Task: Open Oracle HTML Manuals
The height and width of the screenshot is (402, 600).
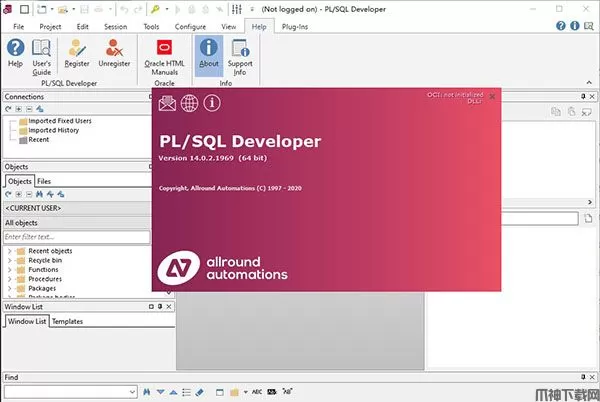Action: point(164,57)
